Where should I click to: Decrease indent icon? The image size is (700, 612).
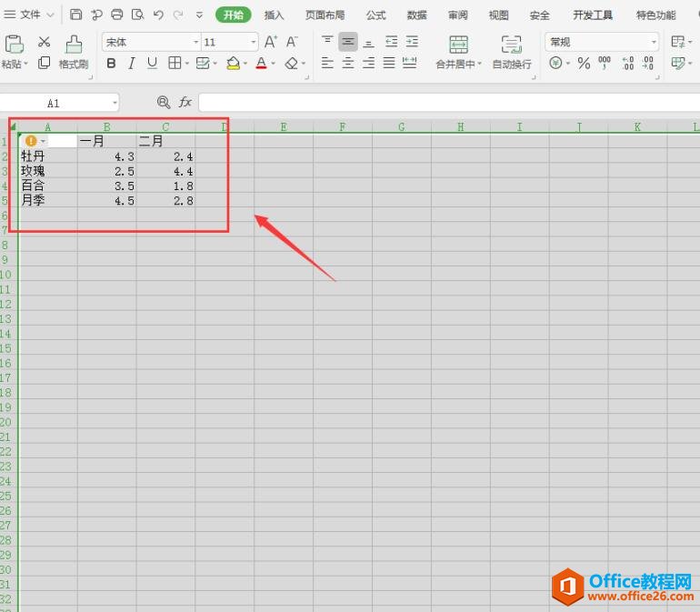click(x=391, y=42)
